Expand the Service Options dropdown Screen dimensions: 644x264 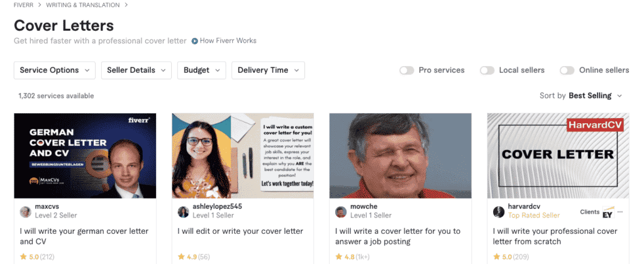pyautogui.click(x=55, y=70)
